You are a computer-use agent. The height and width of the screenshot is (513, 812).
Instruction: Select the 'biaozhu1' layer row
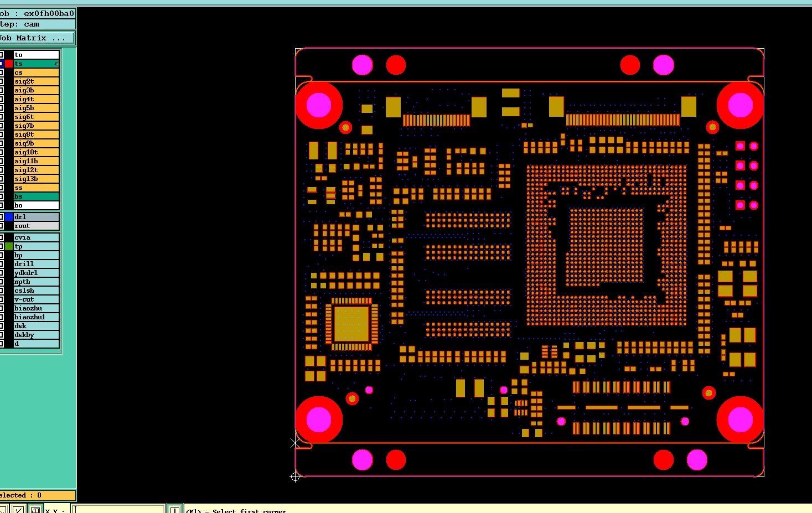pyautogui.click(x=37, y=317)
